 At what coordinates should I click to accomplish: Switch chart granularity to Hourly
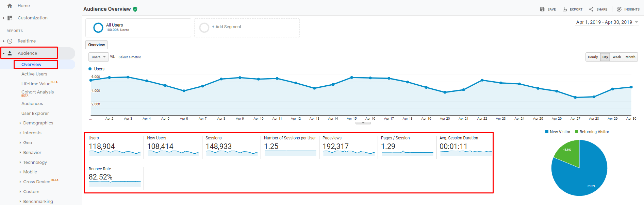(593, 57)
